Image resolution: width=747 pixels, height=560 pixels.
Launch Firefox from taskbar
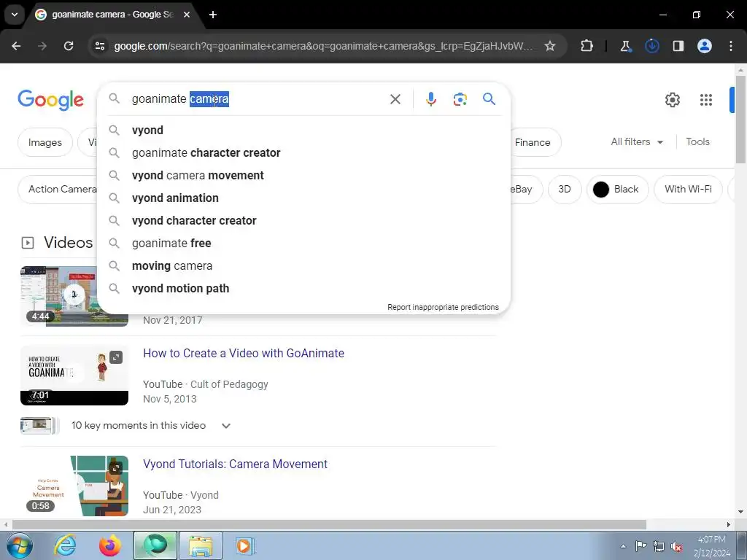click(x=110, y=545)
